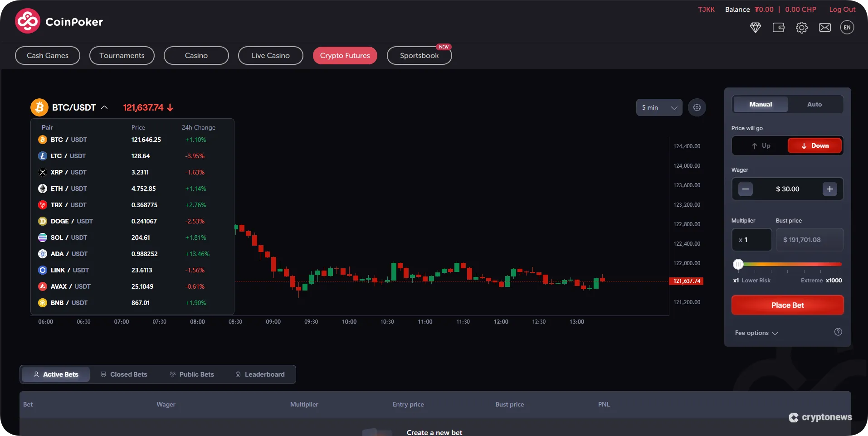The image size is (868, 436).
Task: Click the EN language icon
Action: 847,27
